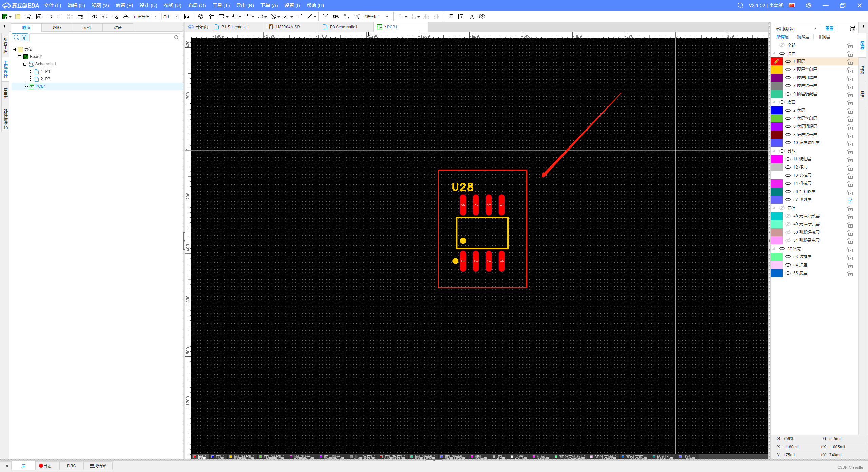This screenshot has height=472, width=868.
Task: Collapse the Schematic1 tree node
Action: coord(25,64)
